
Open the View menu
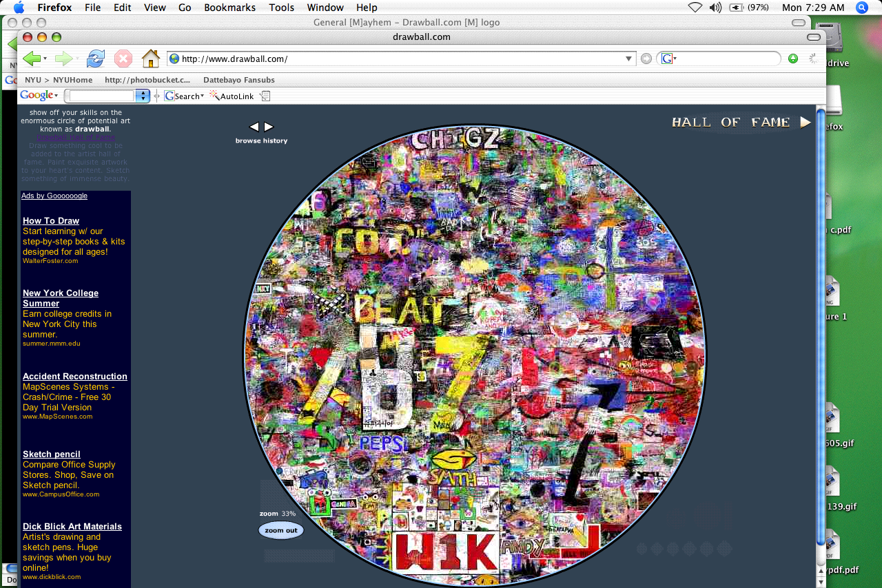pos(155,8)
